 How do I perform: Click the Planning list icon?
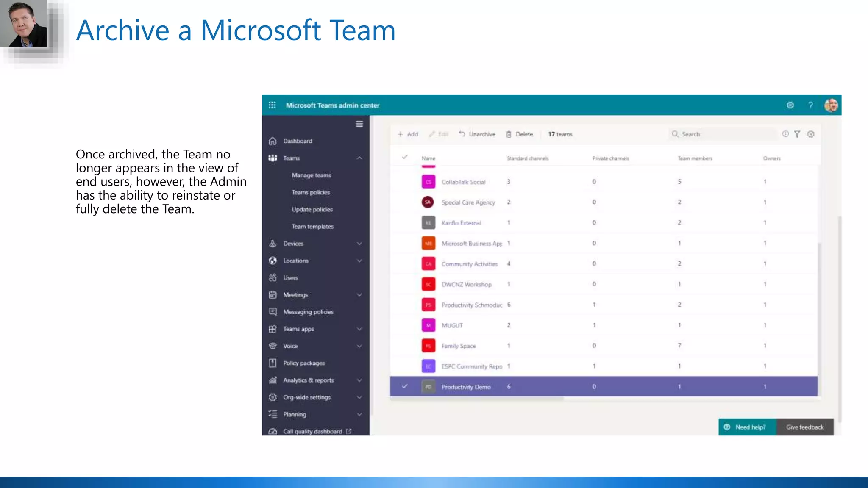pos(273,414)
